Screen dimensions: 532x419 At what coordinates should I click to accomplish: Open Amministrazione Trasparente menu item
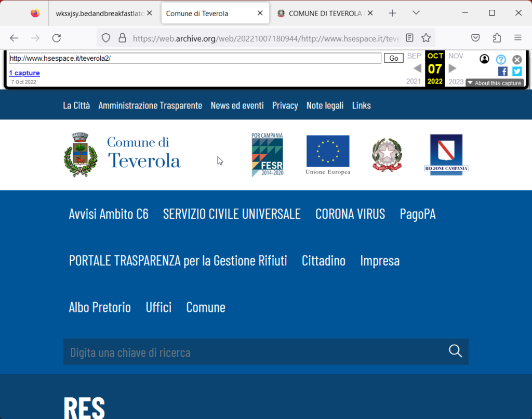[x=150, y=105]
